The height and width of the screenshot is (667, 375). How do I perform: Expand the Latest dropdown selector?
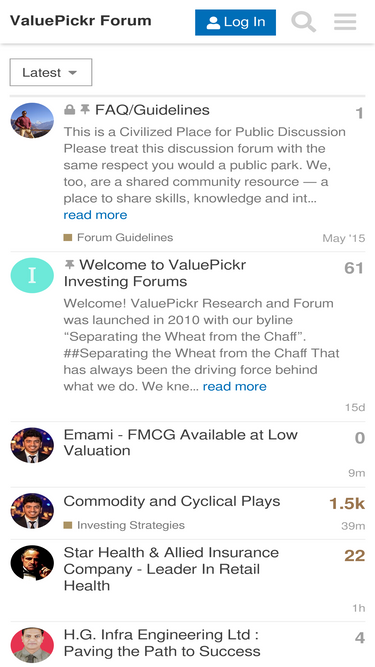click(x=51, y=72)
